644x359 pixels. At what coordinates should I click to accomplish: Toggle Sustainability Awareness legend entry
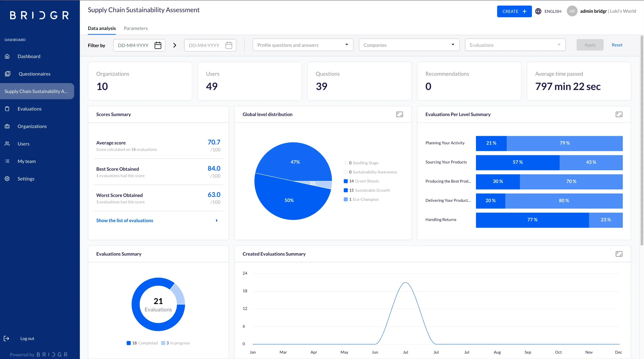[x=370, y=172]
